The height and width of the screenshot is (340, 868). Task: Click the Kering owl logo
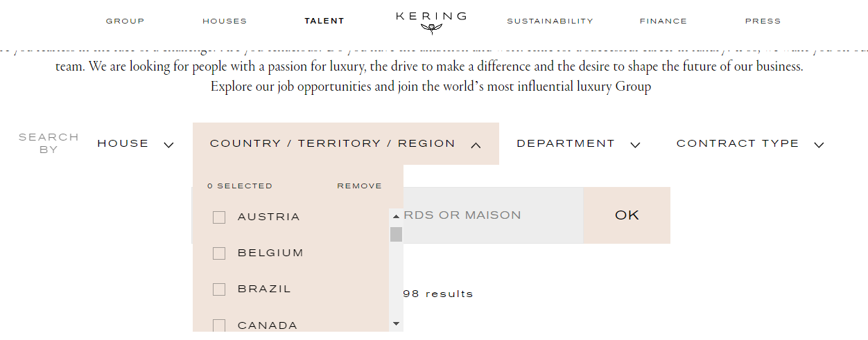click(x=431, y=28)
